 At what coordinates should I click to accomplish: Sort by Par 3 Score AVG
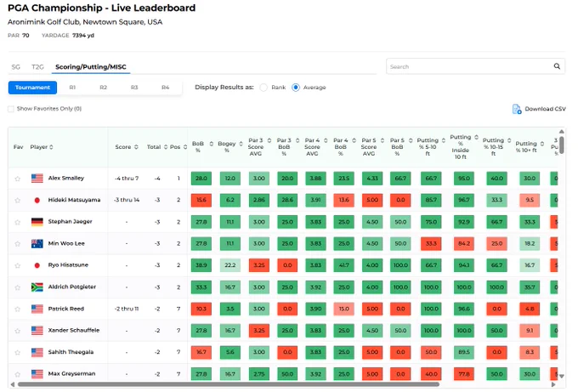[269, 140]
